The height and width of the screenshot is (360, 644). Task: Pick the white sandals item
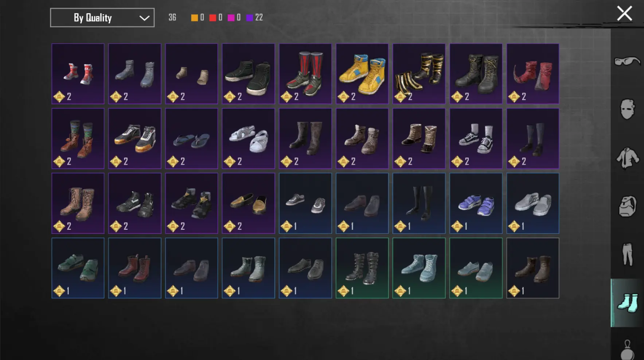tap(248, 139)
